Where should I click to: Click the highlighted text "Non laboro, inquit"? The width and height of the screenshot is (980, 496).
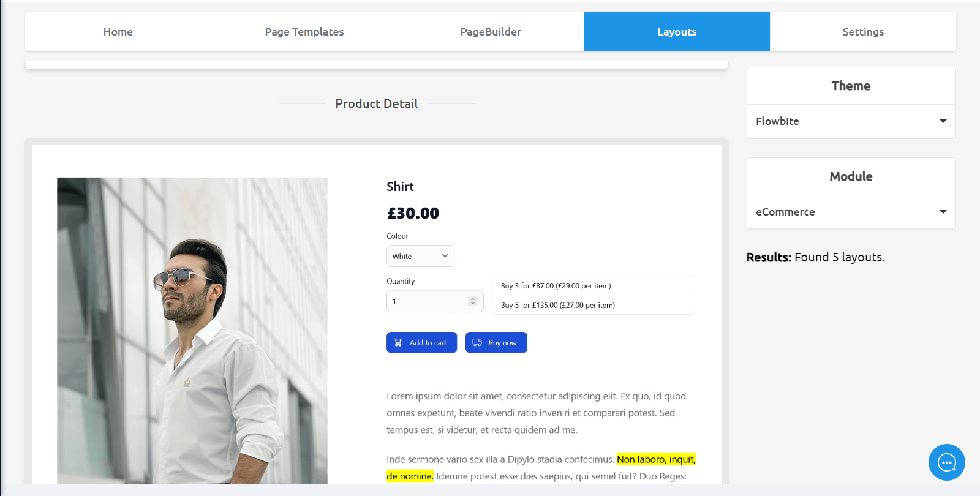click(655, 459)
